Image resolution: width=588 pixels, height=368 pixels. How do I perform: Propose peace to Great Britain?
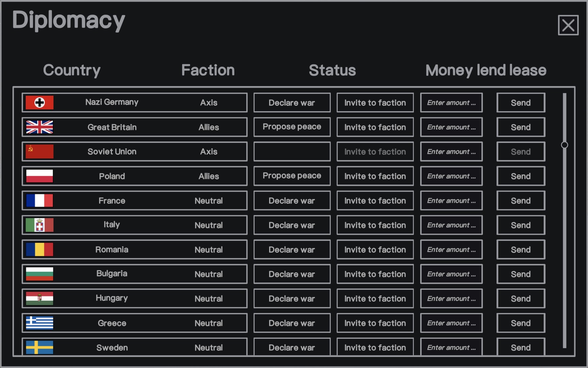pos(292,127)
